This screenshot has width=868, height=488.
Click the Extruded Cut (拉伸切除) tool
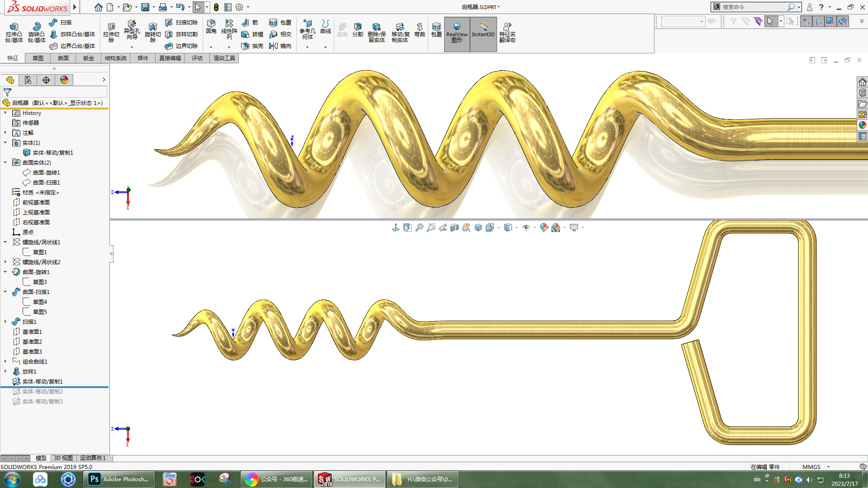tap(111, 33)
